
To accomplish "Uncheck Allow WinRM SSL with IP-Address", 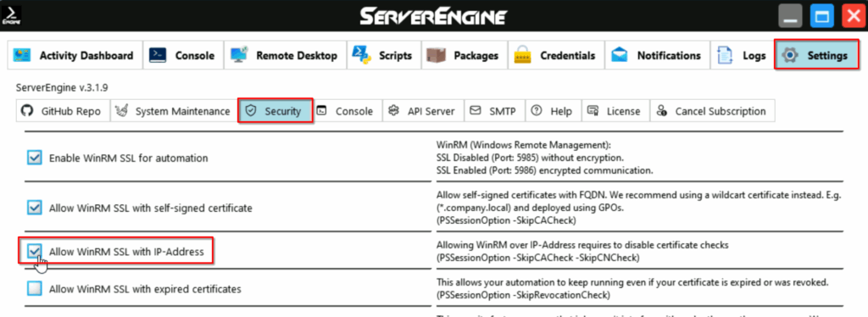I will [34, 252].
